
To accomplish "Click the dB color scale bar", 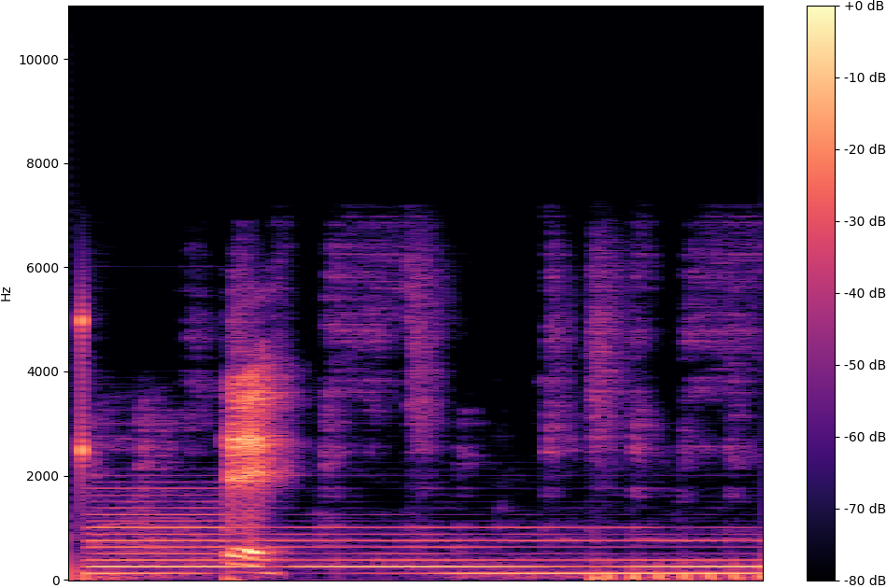I will coord(821,293).
